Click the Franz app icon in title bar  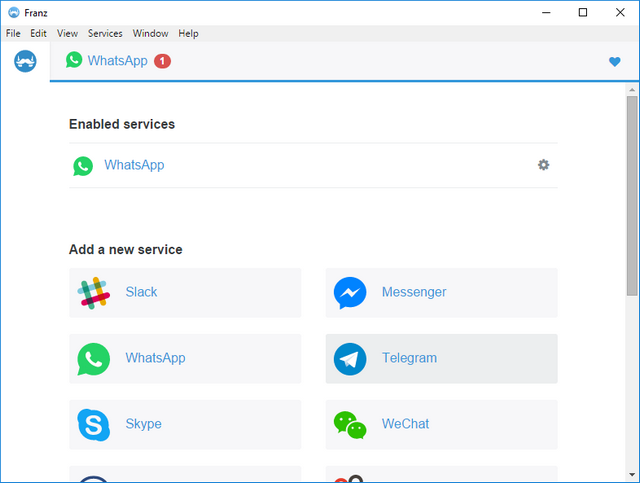tap(14, 13)
